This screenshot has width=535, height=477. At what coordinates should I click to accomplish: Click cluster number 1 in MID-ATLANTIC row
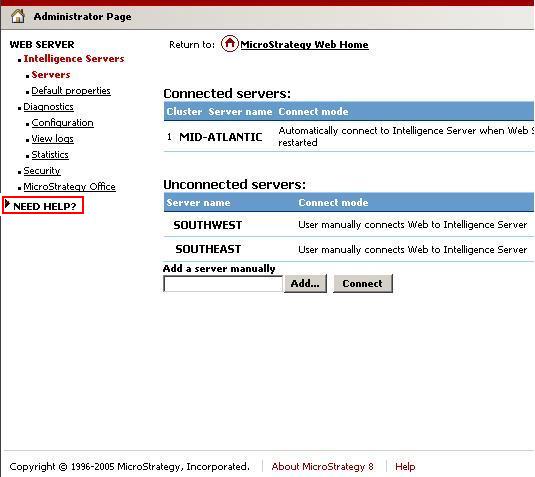[169, 137]
